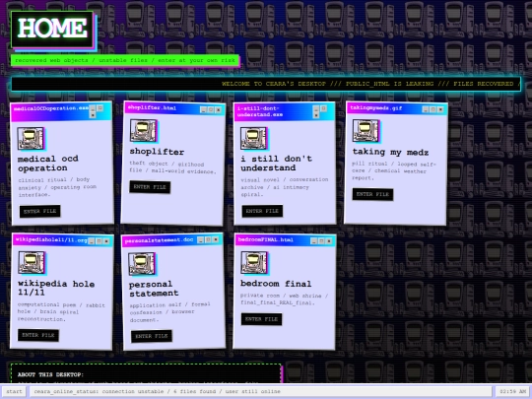
Task: Close the takingmymedz.gif window
Action: 440,109
